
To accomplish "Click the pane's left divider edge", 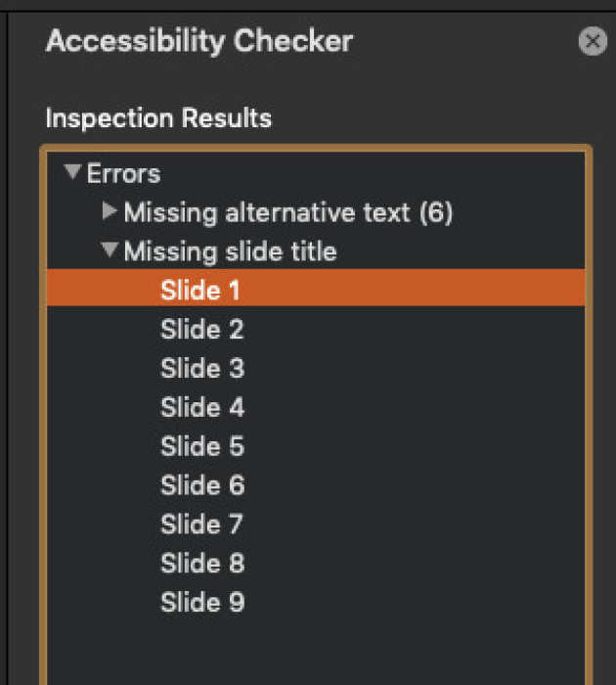I will point(8,342).
